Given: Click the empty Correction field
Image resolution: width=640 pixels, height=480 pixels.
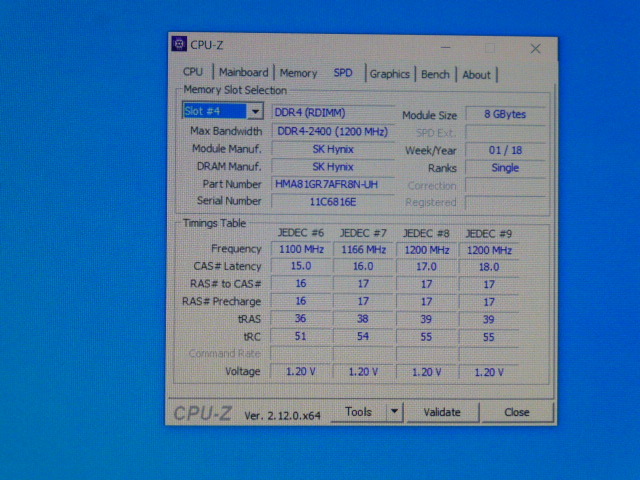Looking at the screenshot, I should 505,186.
